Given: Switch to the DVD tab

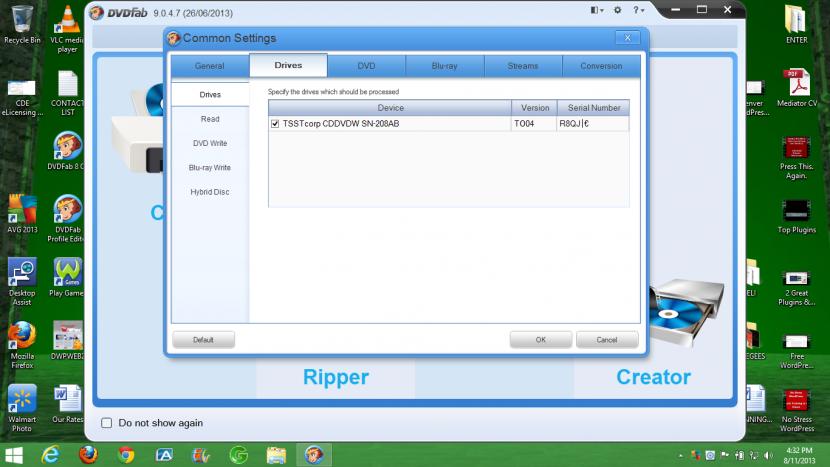Looking at the screenshot, I should tap(366, 66).
